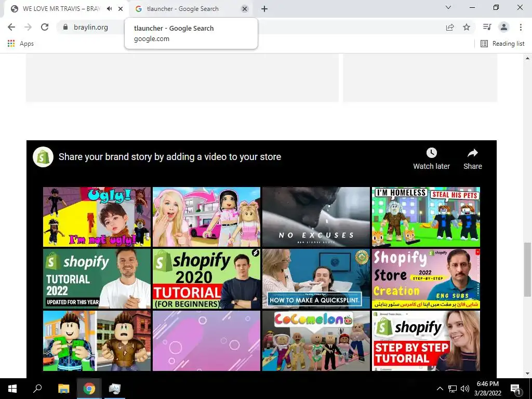Image resolution: width=532 pixels, height=399 pixels.
Task: Click the padlock site info icon
Action: 65,27
